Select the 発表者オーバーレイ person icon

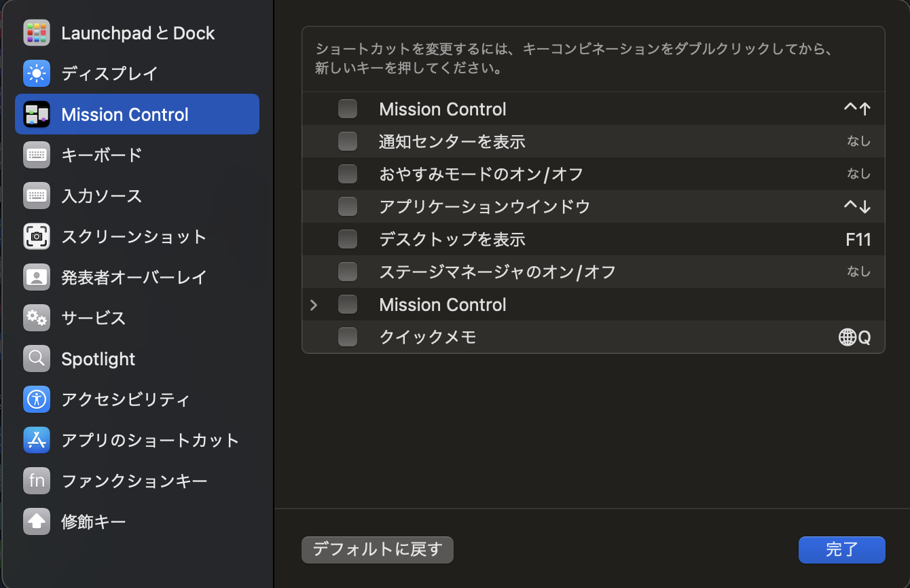37,277
